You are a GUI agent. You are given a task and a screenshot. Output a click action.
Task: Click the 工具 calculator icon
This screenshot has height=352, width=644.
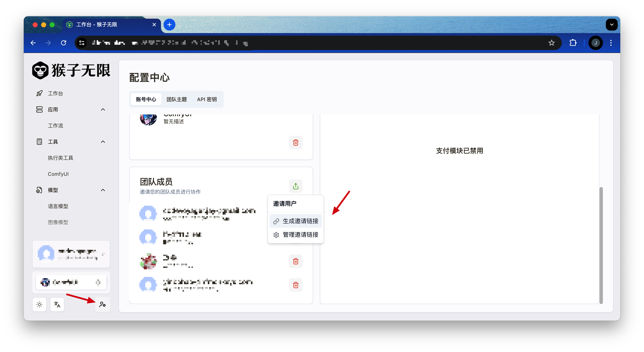[39, 142]
